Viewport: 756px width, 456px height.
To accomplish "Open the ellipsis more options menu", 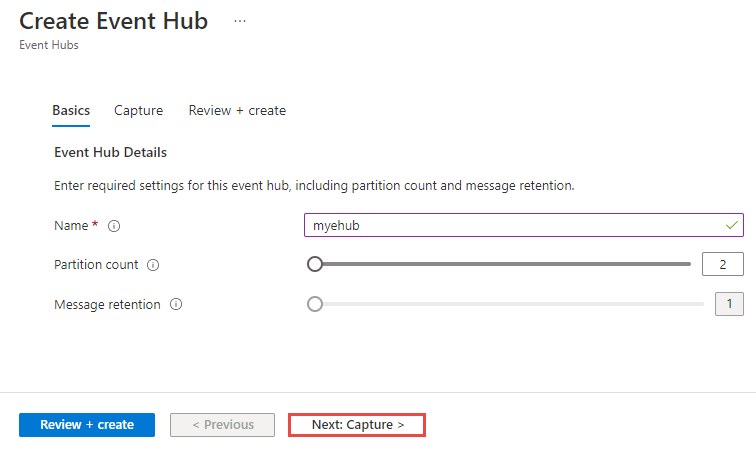I will coord(240,21).
